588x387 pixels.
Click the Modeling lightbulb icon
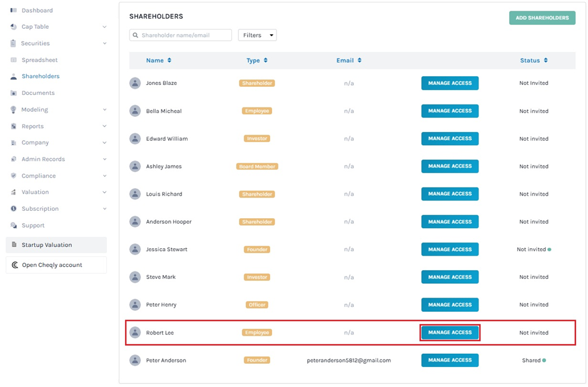point(14,109)
